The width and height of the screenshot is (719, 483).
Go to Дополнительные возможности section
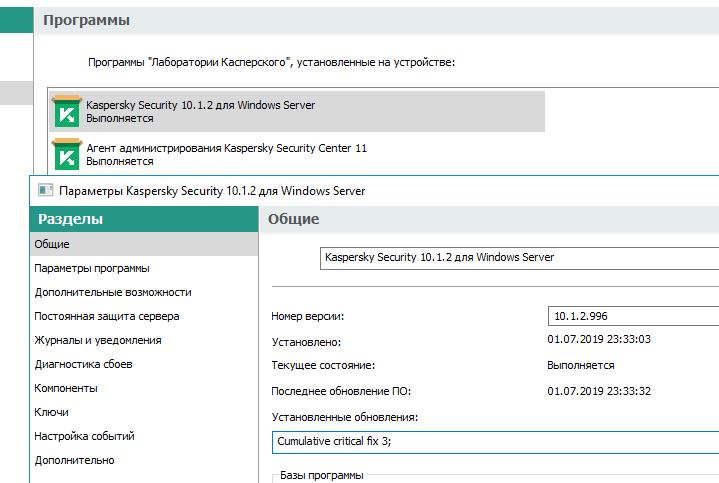(112, 292)
